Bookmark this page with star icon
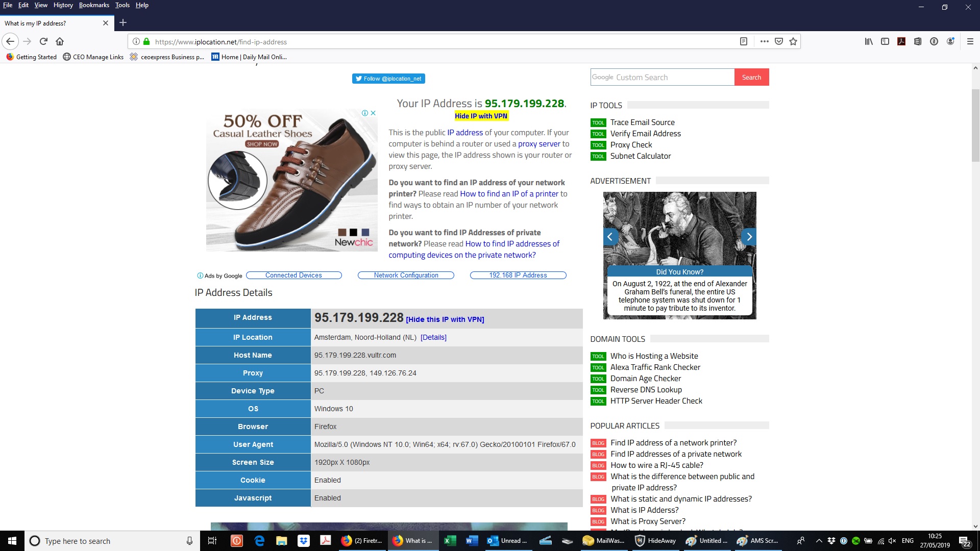This screenshot has height=551, width=980. 793,41
